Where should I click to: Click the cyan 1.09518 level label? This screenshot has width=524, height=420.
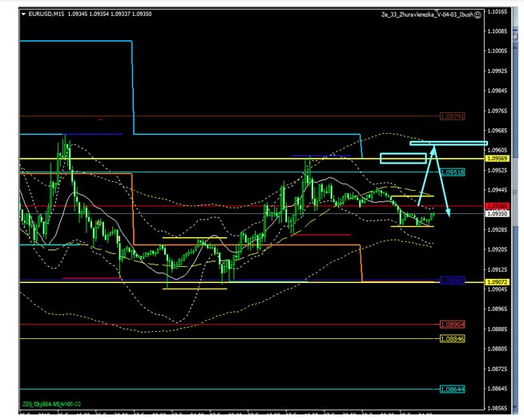[x=453, y=172]
